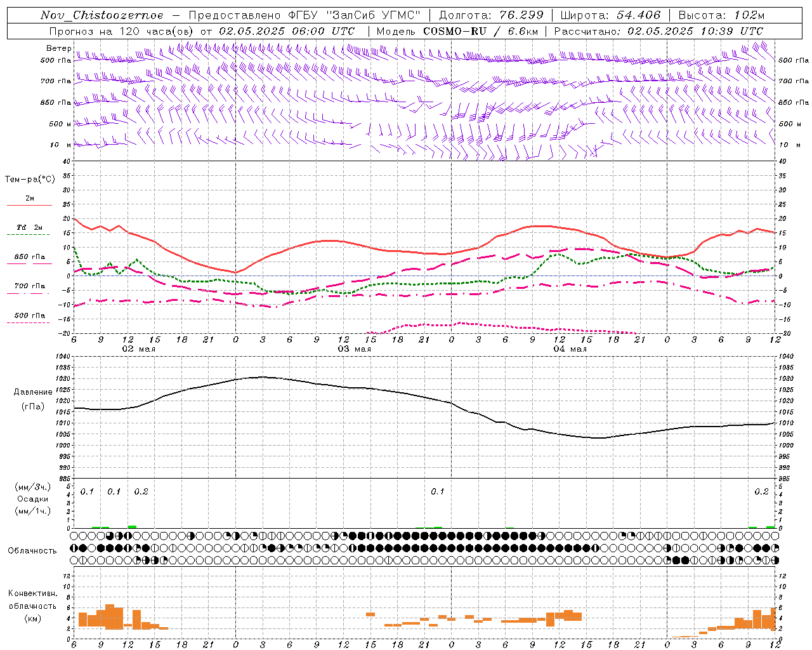812x650 pixels.
Task: Click the dashed legend line under 'Td 2м'
Action: tap(28, 235)
